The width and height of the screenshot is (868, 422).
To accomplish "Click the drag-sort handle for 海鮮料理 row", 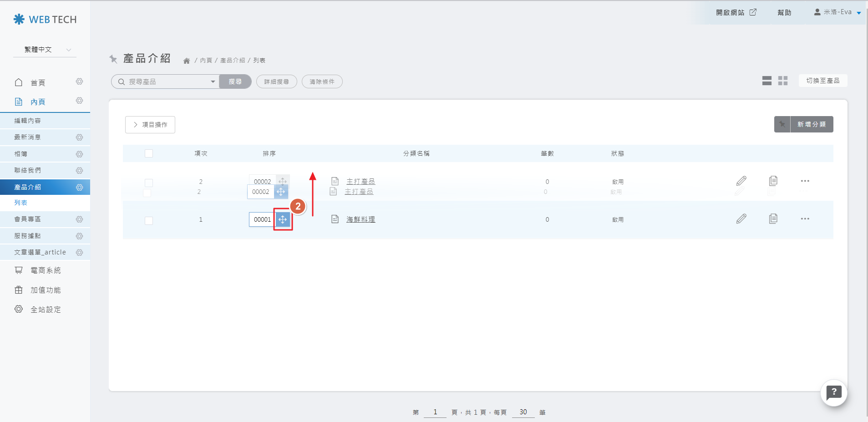I will click(283, 219).
